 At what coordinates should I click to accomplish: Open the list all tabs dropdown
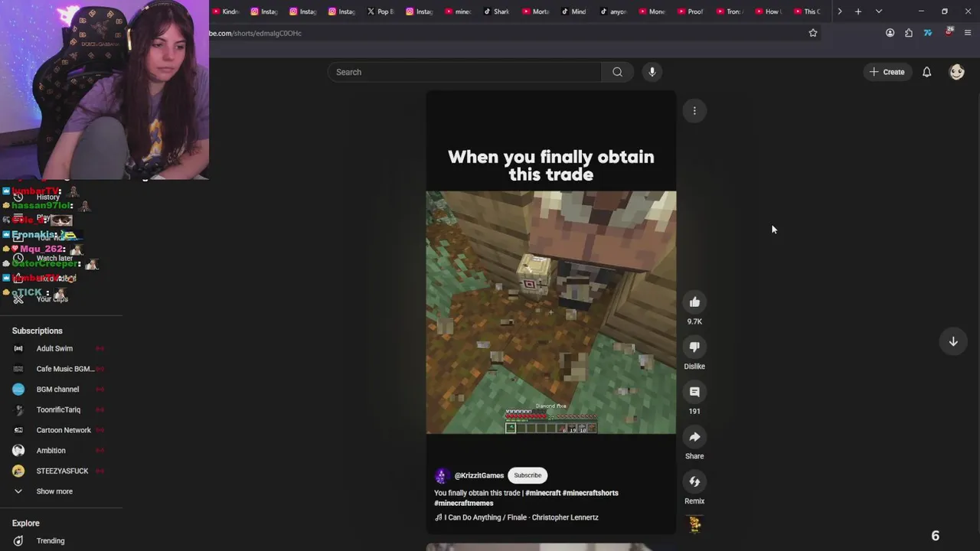coord(879,11)
